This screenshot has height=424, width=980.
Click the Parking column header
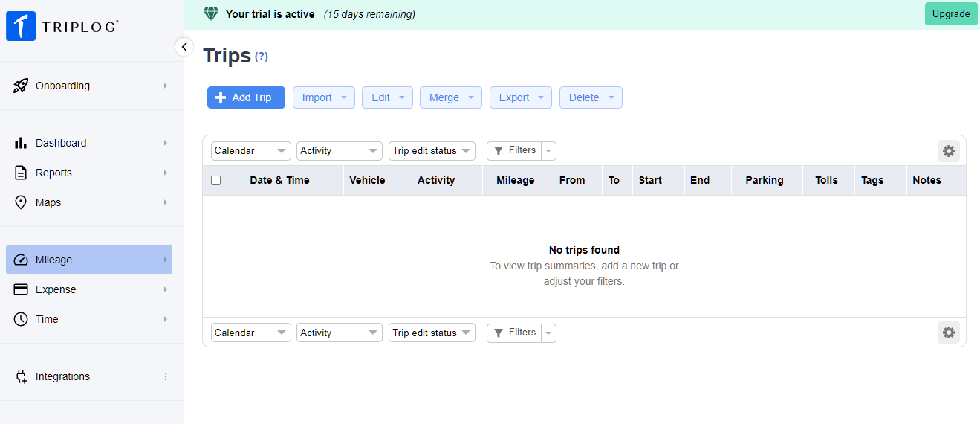coord(767,180)
